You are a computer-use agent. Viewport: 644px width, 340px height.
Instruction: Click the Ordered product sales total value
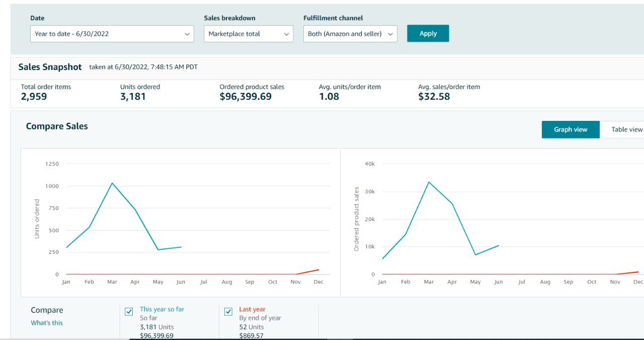246,97
